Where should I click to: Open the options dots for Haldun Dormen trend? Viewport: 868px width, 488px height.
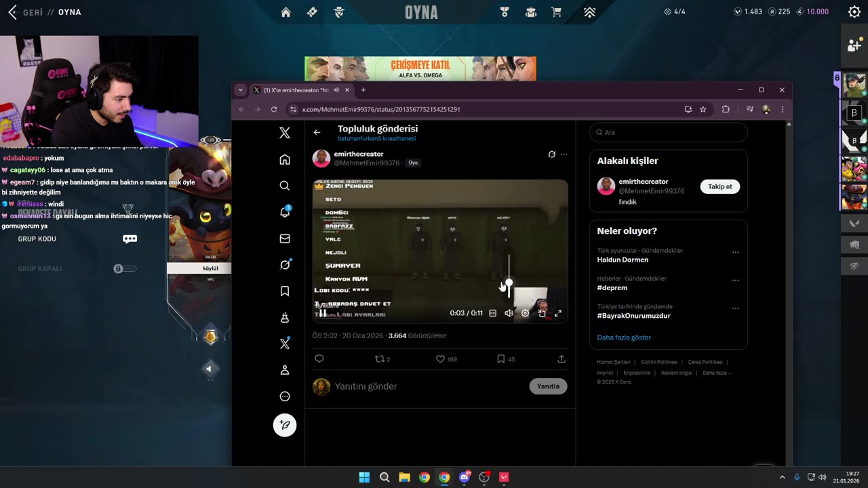(735, 252)
